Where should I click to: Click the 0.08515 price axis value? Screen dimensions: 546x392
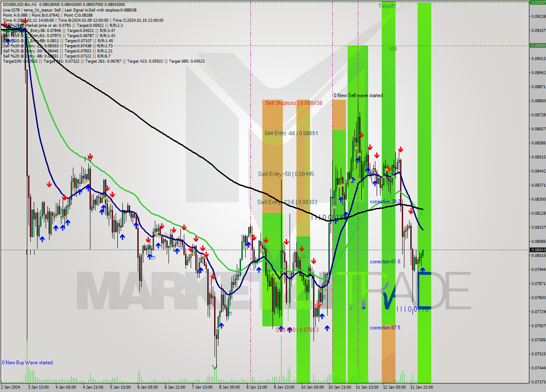pos(538,157)
